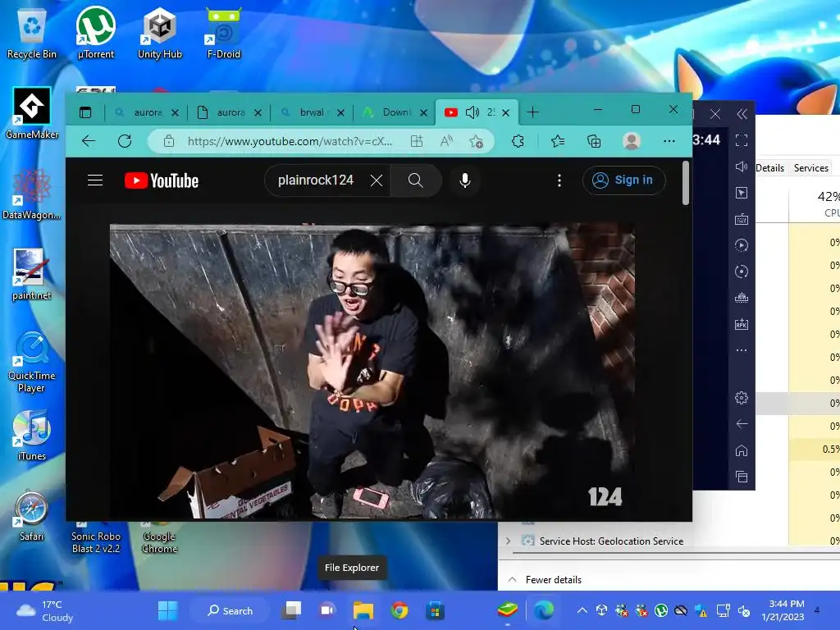Viewport: 840px width, 630px height.
Task: Adjust BlueStacks volume speaker icon
Action: [x=742, y=167]
